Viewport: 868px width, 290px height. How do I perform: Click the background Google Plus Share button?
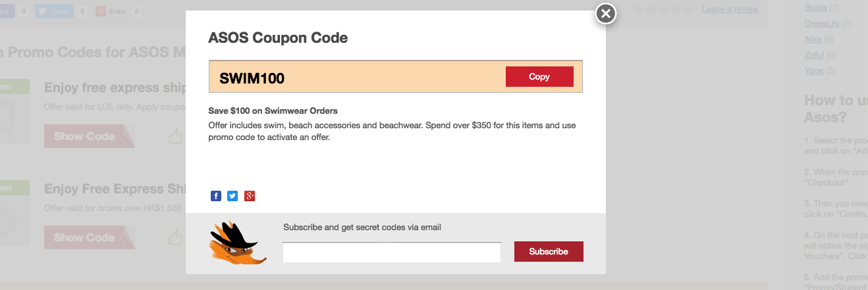pyautogui.click(x=111, y=11)
